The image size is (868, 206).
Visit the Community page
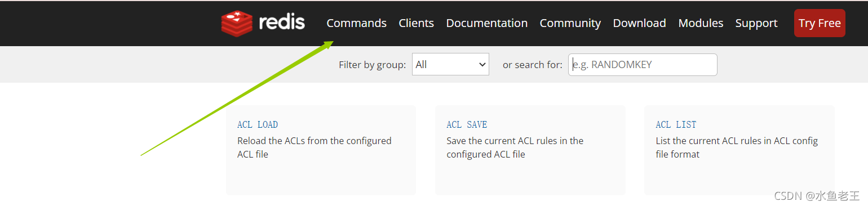570,23
